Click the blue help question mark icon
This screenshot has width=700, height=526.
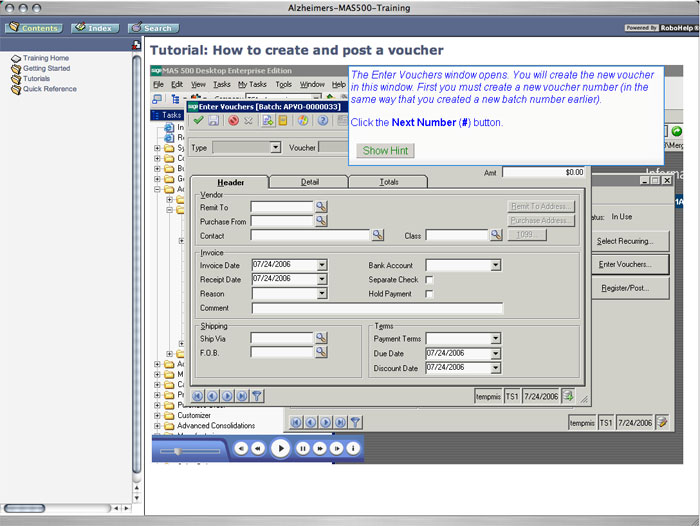point(323,121)
